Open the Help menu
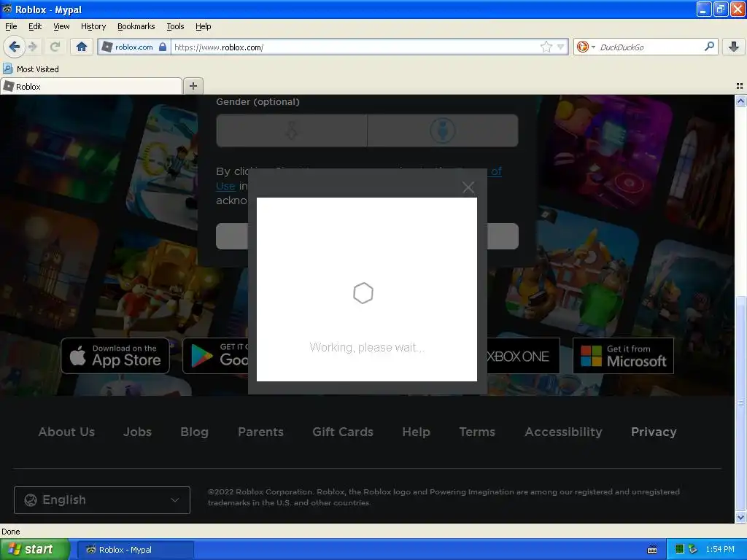This screenshot has height=560, width=747. point(203,26)
